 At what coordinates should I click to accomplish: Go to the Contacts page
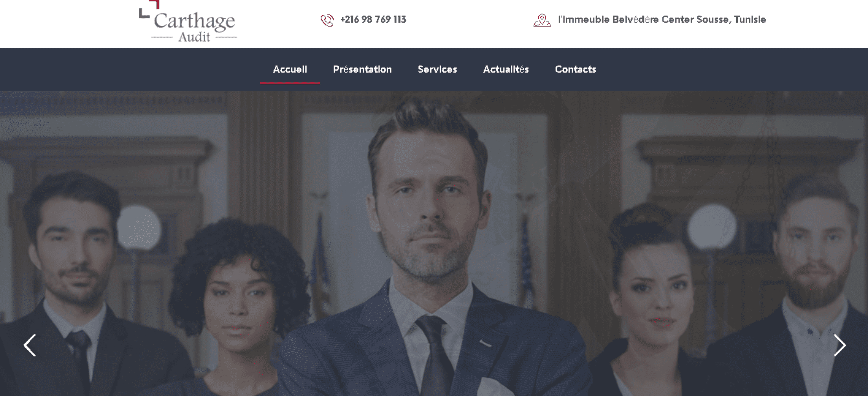tap(575, 69)
